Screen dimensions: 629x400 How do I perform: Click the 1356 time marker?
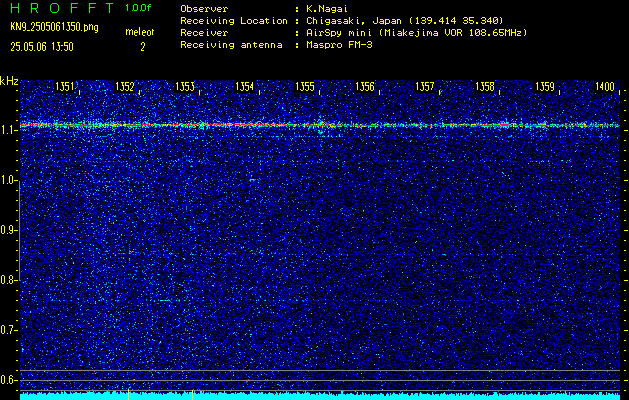point(365,87)
